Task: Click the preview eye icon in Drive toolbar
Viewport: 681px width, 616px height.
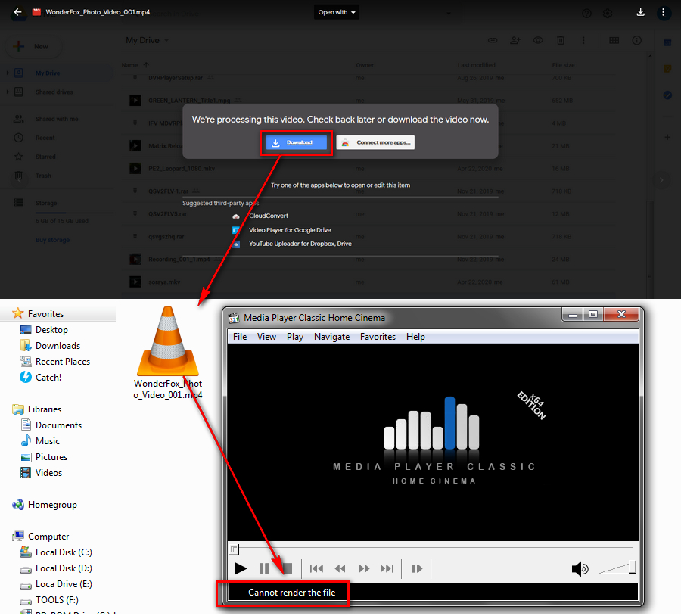Action: (538, 40)
